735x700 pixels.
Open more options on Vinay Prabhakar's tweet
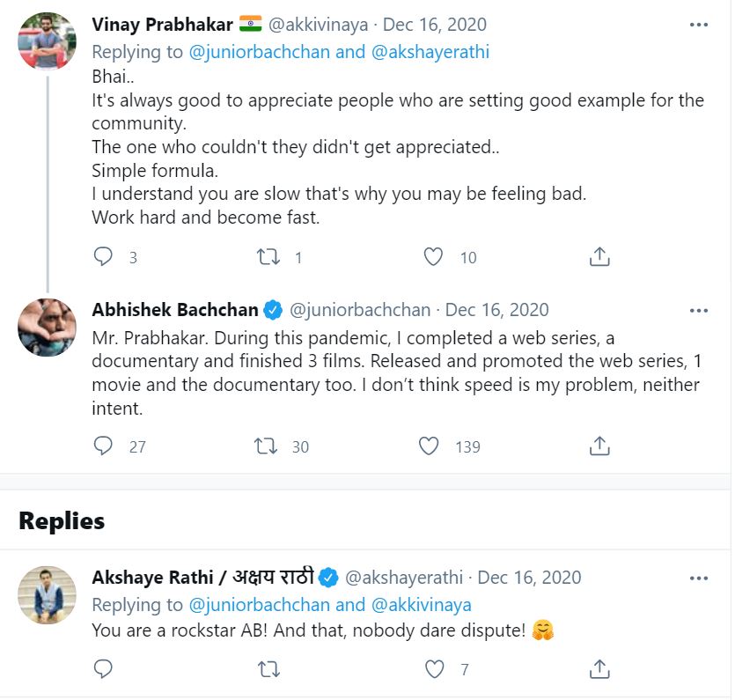coord(699,25)
